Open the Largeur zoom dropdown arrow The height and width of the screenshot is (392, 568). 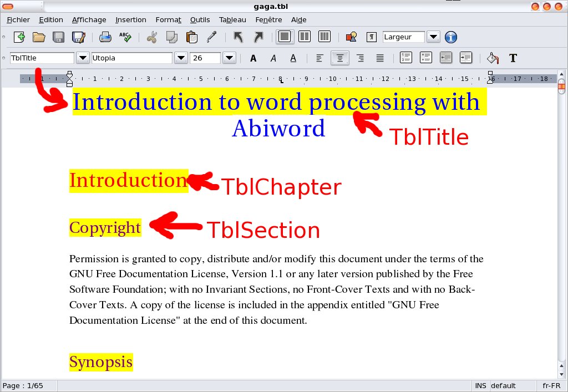(433, 37)
